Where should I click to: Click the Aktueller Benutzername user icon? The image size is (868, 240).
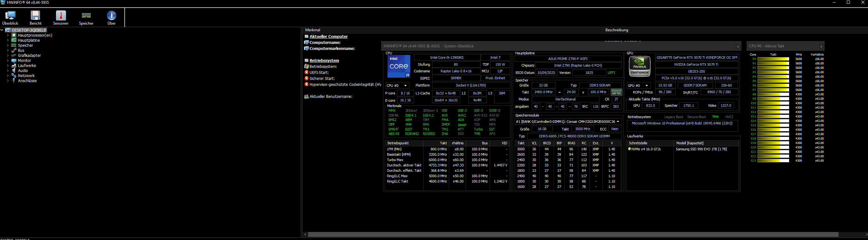click(306, 97)
